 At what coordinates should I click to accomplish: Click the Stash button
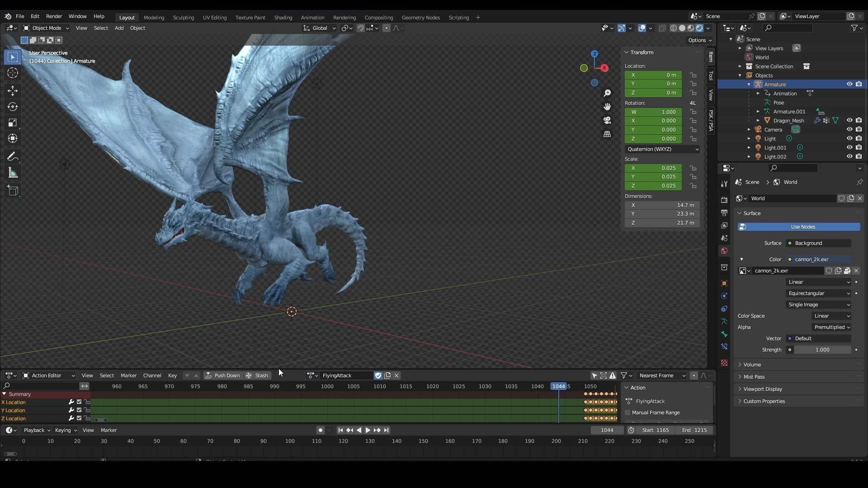click(257, 375)
